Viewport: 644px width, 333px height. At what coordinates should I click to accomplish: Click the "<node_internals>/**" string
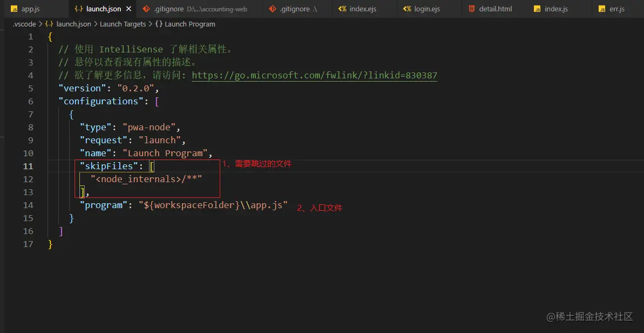click(x=146, y=179)
